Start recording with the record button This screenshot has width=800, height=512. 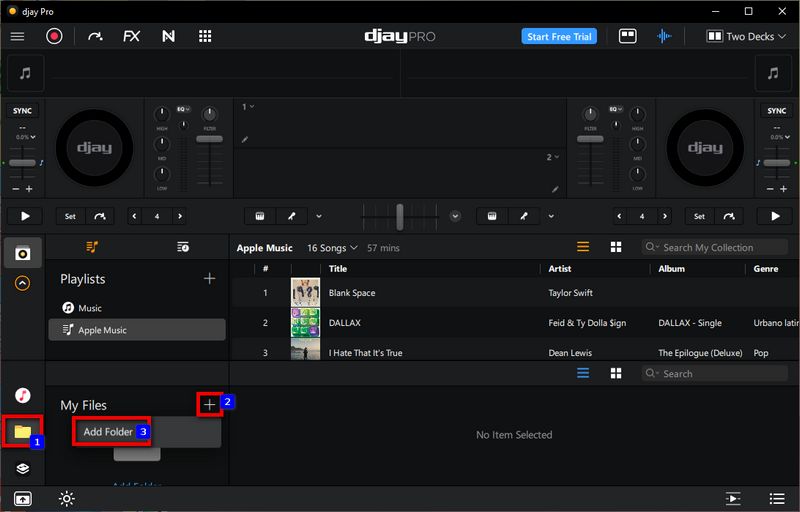[x=54, y=36]
